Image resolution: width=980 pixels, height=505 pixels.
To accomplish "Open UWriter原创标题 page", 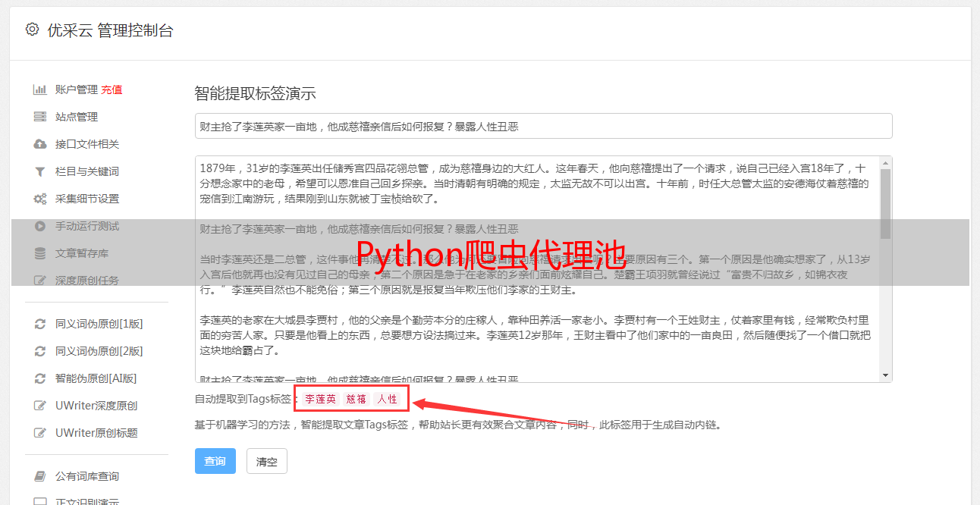I will pyautogui.click(x=96, y=433).
